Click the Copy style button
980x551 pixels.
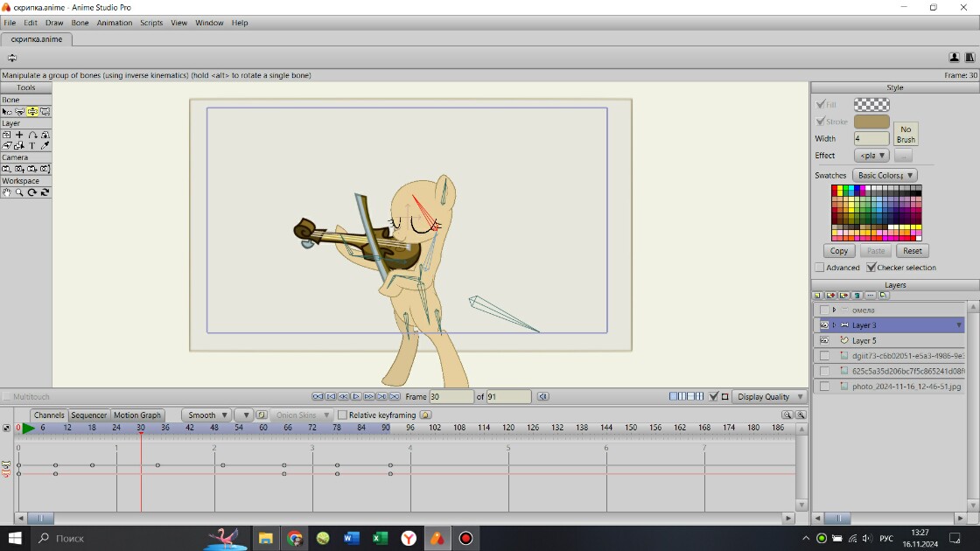(x=839, y=250)
